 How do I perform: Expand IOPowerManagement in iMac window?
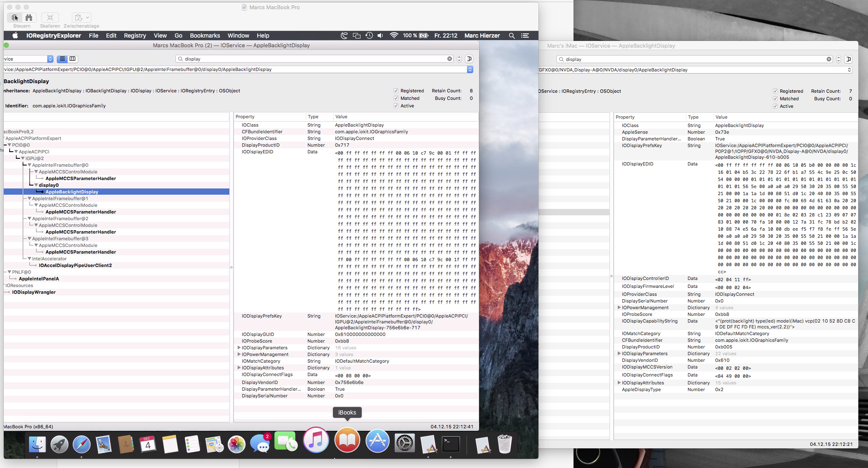tap(619, 308)
